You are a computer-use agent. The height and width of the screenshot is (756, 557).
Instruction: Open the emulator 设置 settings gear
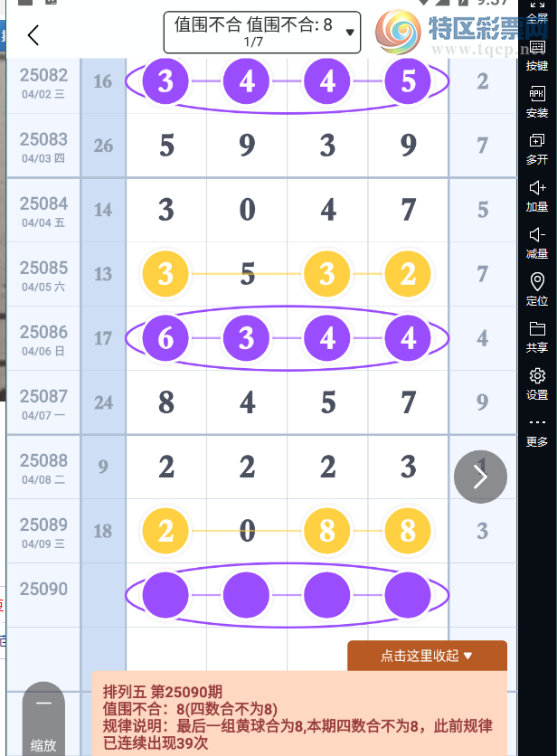pos(537,383)
